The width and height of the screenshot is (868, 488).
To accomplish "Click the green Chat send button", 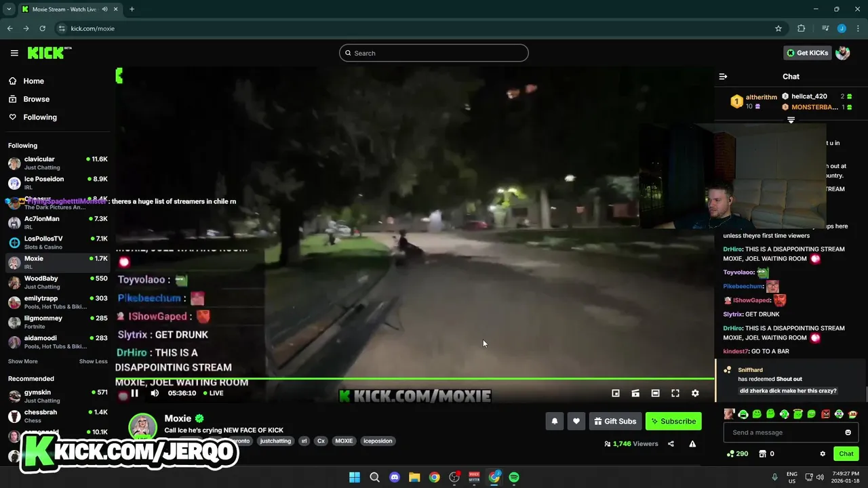I will pos(846,453).
